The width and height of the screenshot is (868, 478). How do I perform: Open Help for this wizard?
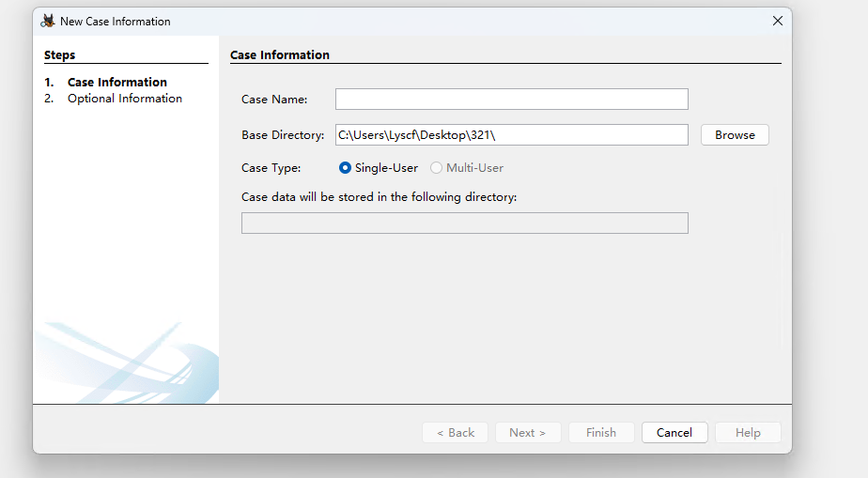click(x=748, y=433)
